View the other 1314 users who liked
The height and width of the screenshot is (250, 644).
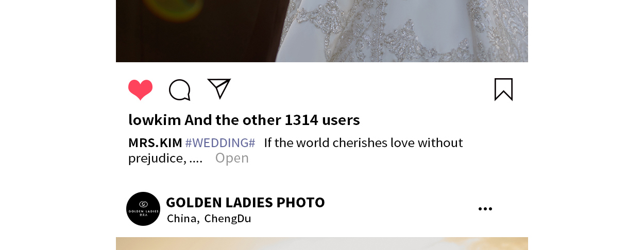pyautogui.click(x=272, y=120)
